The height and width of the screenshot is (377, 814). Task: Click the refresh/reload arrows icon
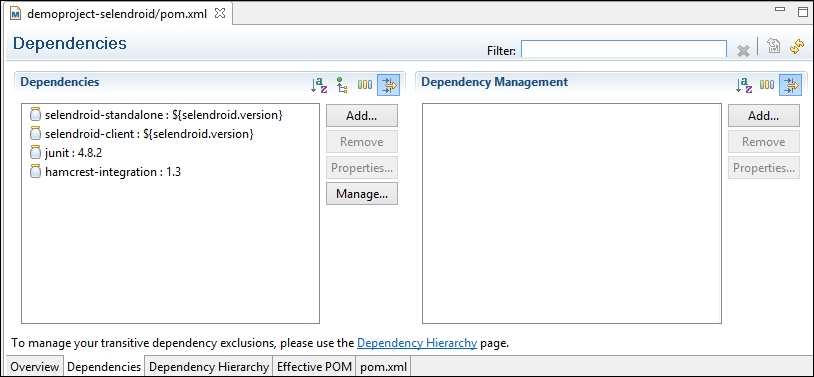(797, 47)
